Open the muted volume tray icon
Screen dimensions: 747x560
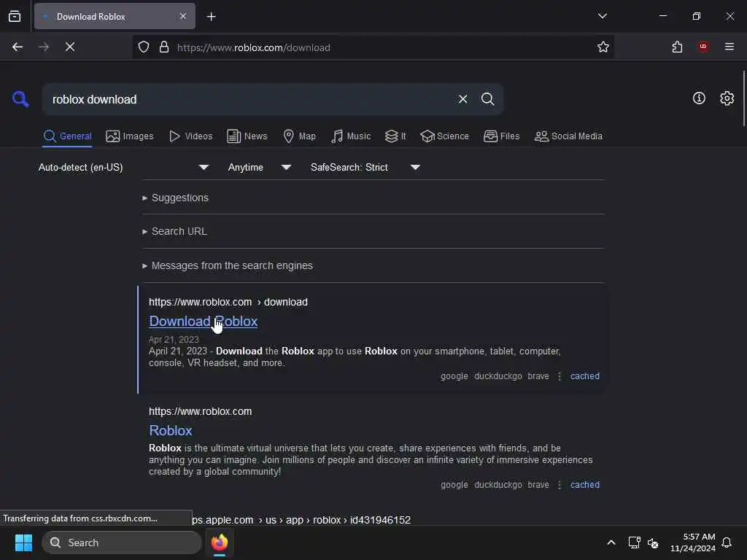[653, 542]
